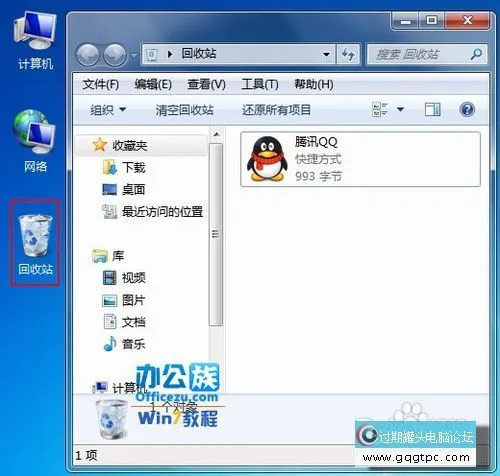Click the 桌面 icon
Image resolution: width=500 pixels, height=476 pixels.
[x=109, y=189]
